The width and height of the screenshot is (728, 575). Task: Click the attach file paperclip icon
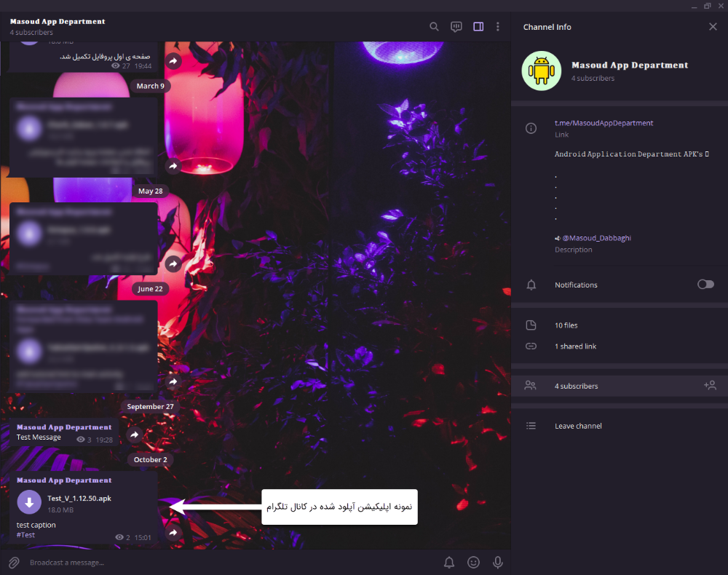[x=14, y=563]
